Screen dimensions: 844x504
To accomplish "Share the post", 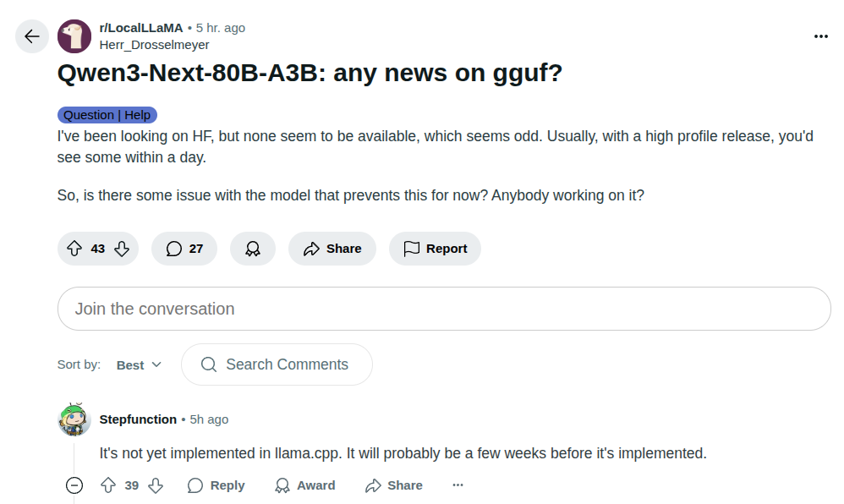I will tap(332, 249).
